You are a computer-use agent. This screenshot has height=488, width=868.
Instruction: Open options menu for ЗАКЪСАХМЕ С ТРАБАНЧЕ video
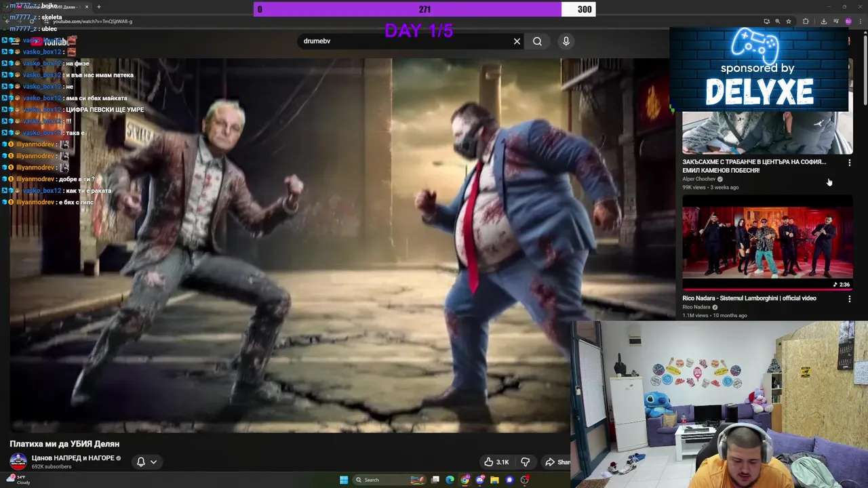pyautogui.click(x=849, y=163)
